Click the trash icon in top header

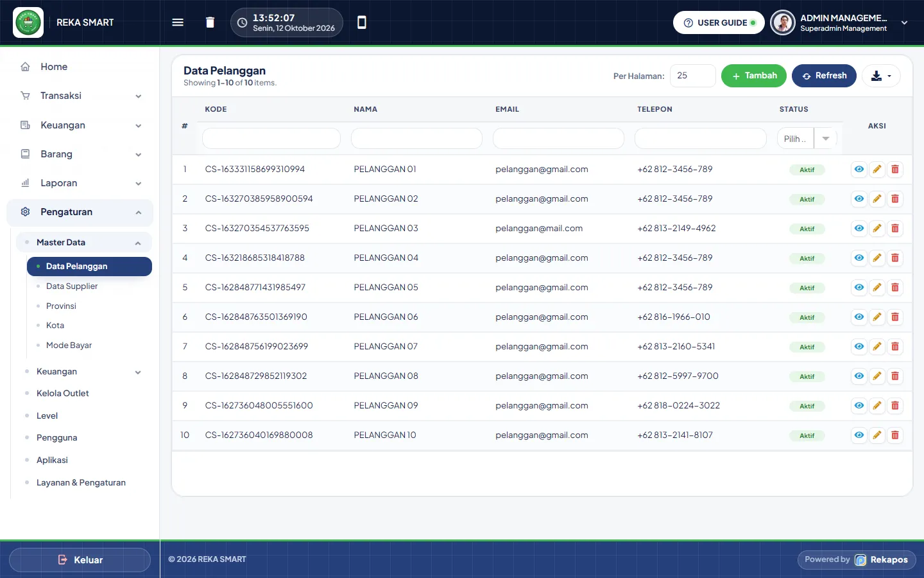click(x=210, y=22)
